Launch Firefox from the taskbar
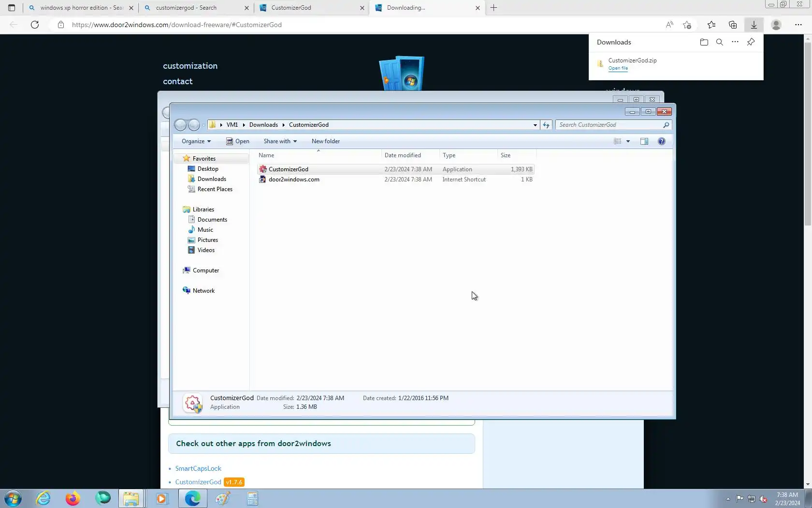Screen dimensions: 812x508 tap(73, 498)
